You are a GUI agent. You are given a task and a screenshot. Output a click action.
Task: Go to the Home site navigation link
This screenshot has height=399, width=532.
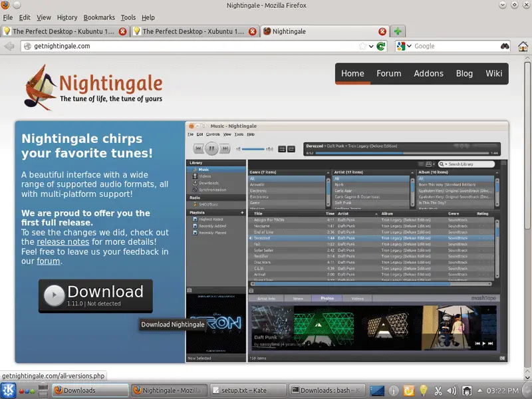pos(352,74)
